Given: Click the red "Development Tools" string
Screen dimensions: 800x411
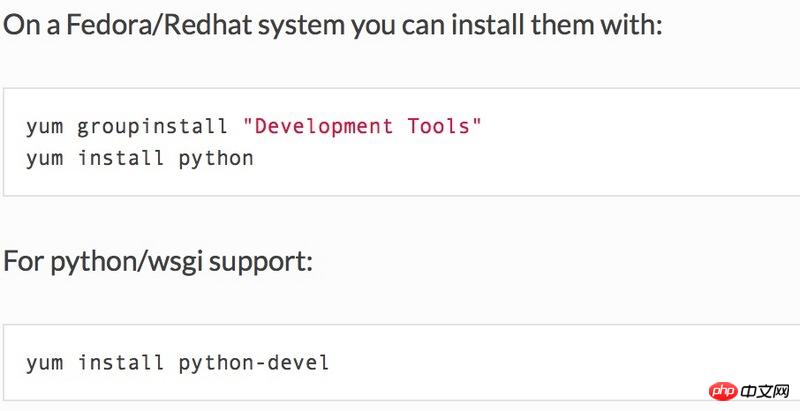Looking at the screenshot, I should (362, 127).
